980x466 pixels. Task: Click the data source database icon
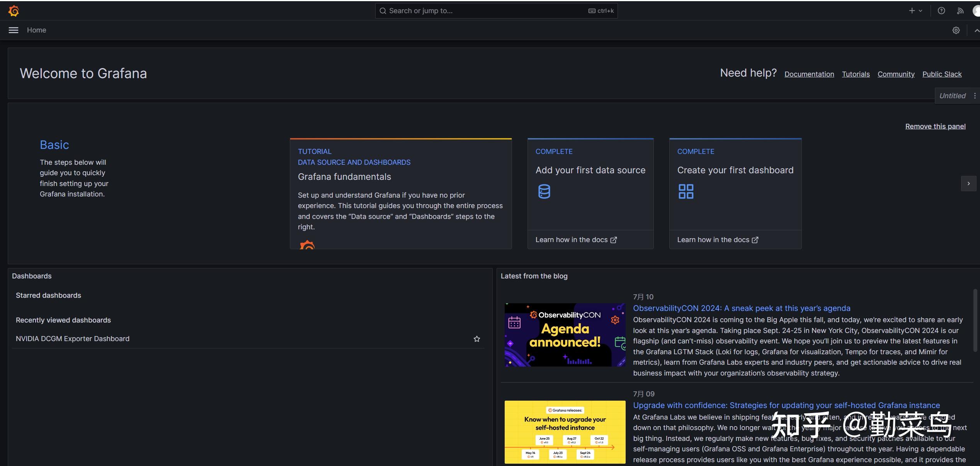click(x=544, y=191)
